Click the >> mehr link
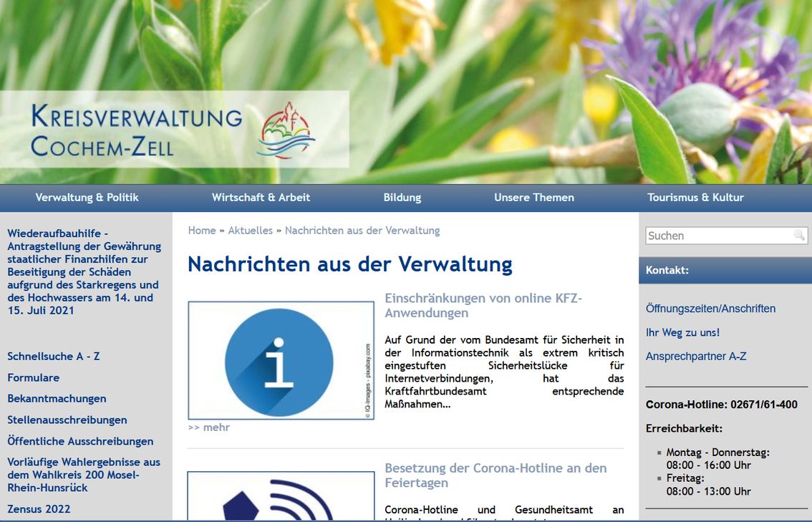This screenshot has width=812, height=522. pyautogui.click(x=208, y=427)
